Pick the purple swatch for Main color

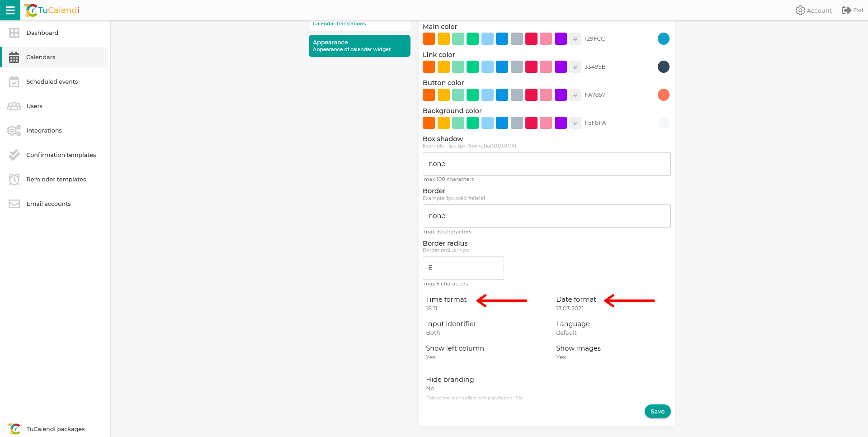click(x=561, y=39)
